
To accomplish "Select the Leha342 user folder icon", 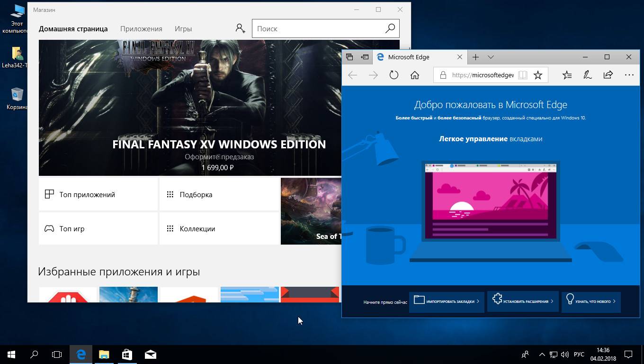I will [16, 57].
